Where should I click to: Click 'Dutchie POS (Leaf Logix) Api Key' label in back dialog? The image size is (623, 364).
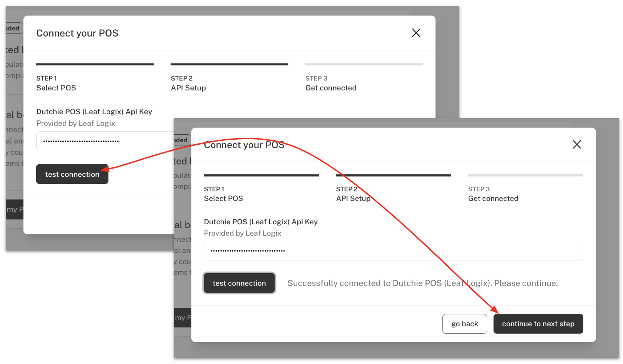tap(94, 112)
